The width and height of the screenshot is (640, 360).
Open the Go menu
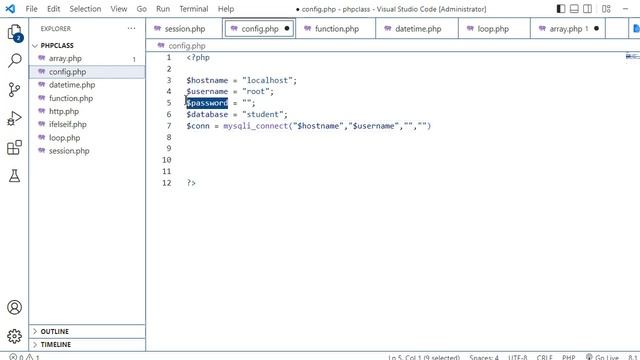(x=141, y=9)
